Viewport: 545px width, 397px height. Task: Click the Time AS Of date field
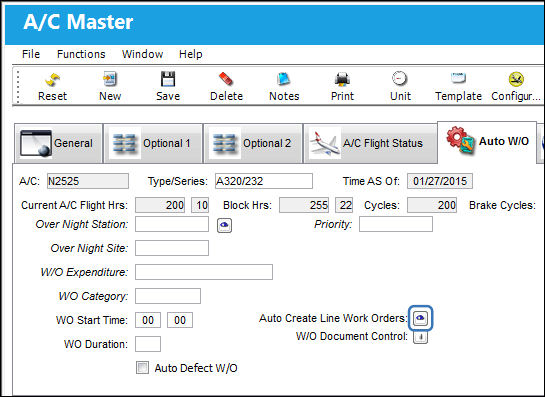pyautogui.click(x=440, y=181)
